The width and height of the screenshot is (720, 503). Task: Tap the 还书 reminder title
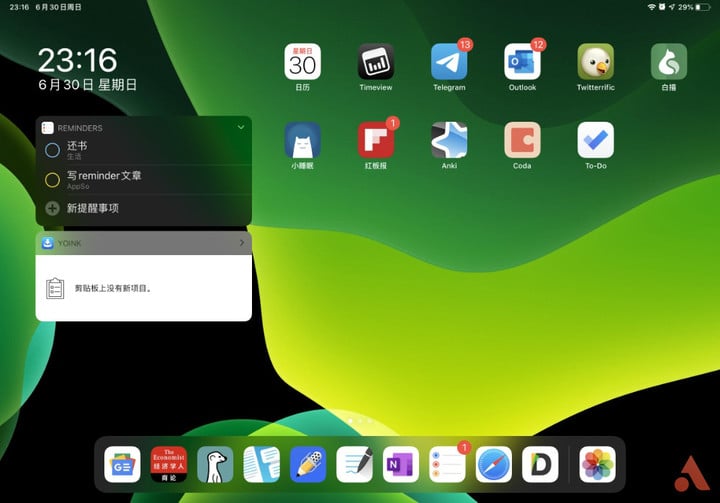coord(77,146)
